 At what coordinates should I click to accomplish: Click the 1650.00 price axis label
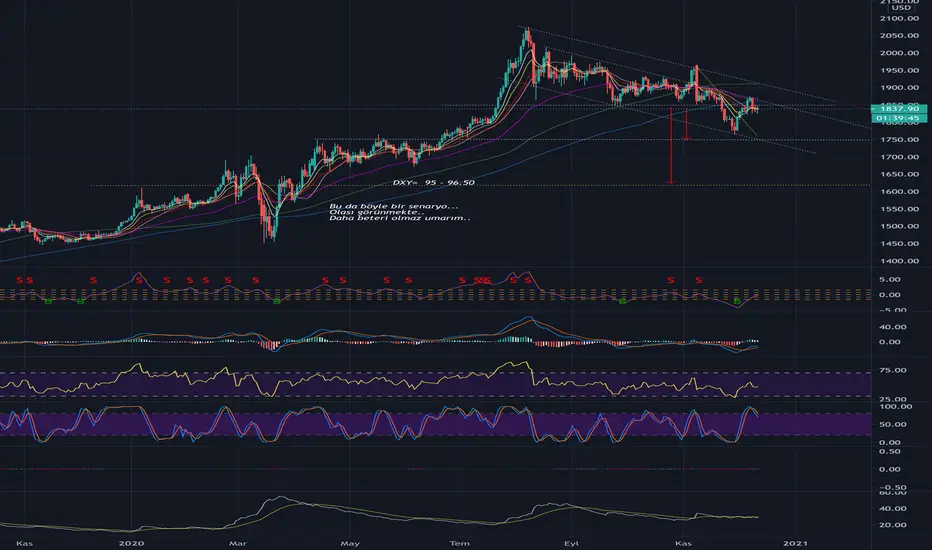pyautogui.click(x=899, y=174)
